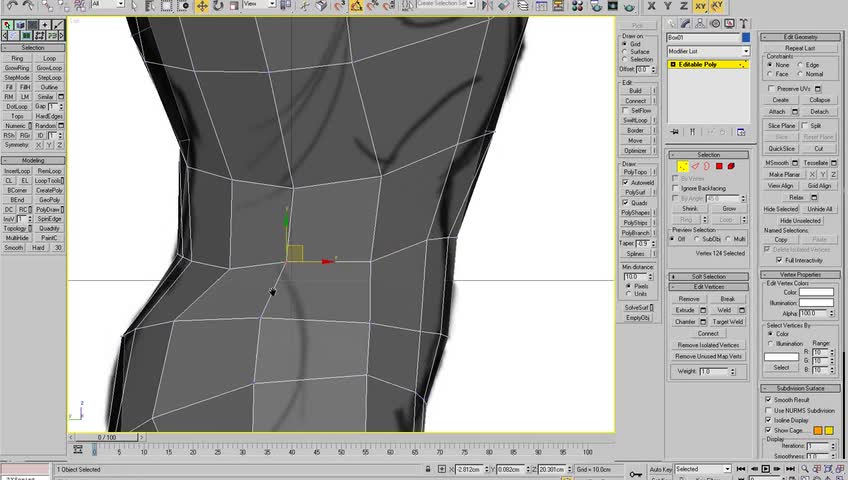Select Vertex sub-object mode icon
Viewport: 848px width, 480px height.
click(683, 166)
